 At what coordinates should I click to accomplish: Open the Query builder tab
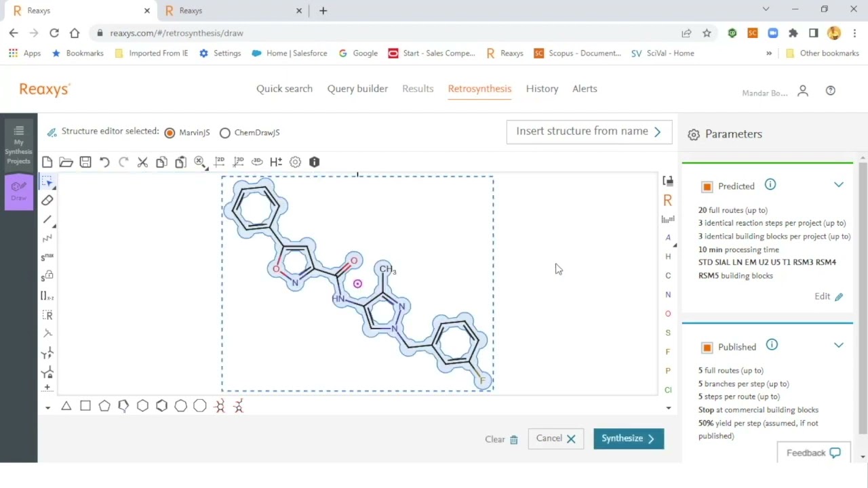357,89
